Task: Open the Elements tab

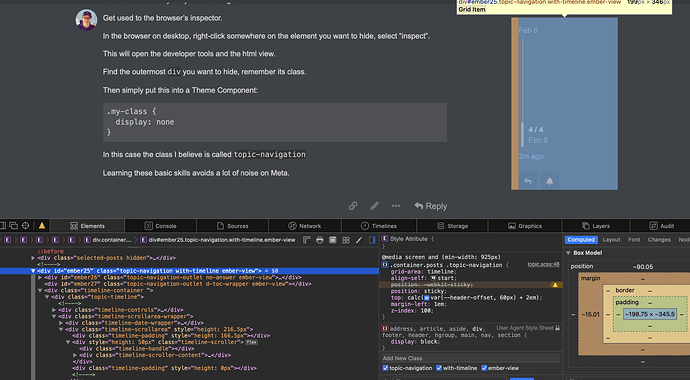Action: point(87,226)
